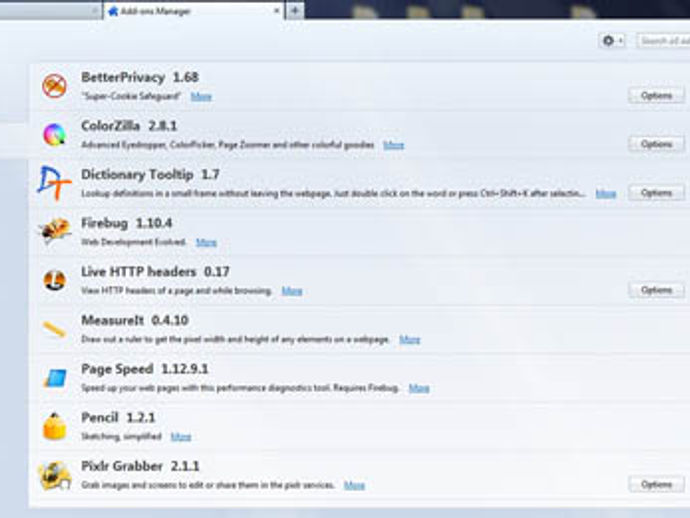The image size is (690, 518).
Task: Select the Pencil 1.2.1 title
Action: click(x=118, y=418)
